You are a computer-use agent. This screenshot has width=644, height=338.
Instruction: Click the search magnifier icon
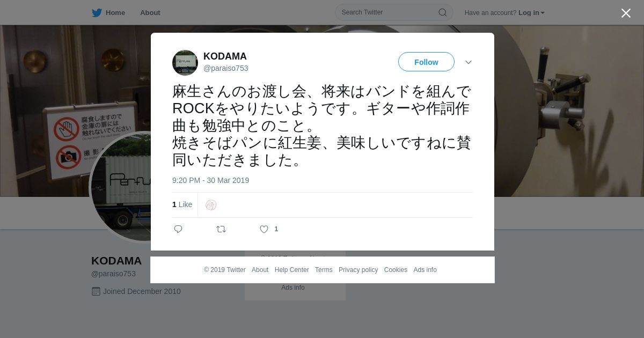pos(443,12)
